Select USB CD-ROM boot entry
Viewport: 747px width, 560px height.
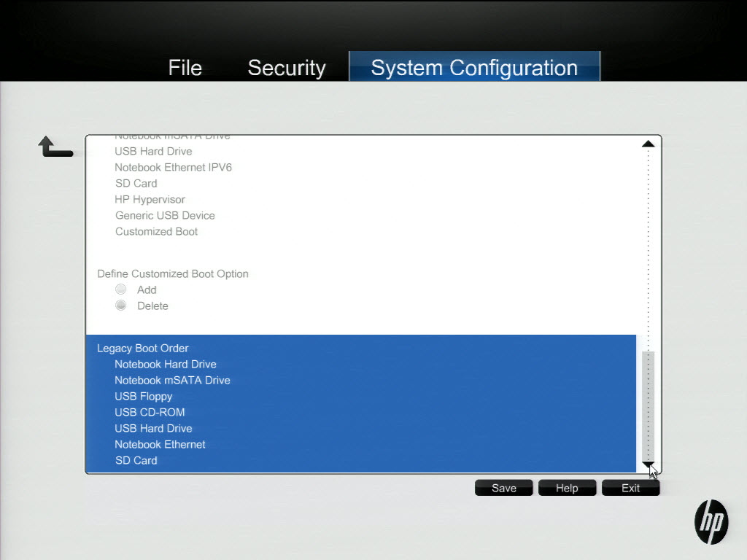click(150, 413)
